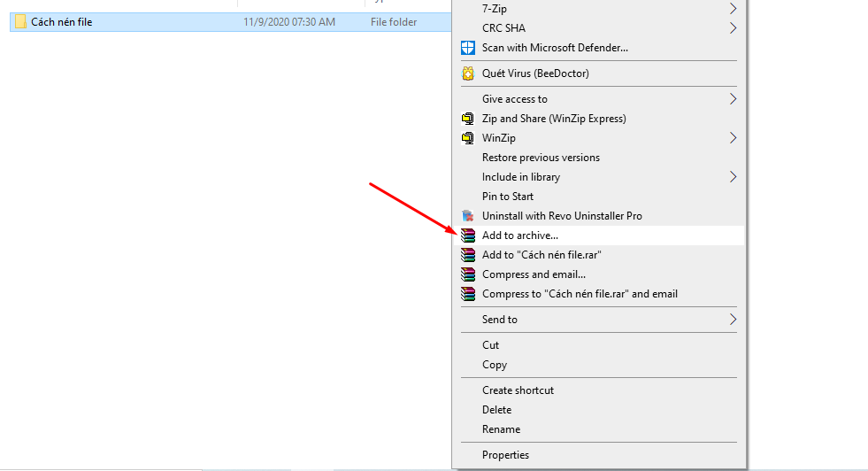Select Quét Virus (BeeDoctor)

535,73
